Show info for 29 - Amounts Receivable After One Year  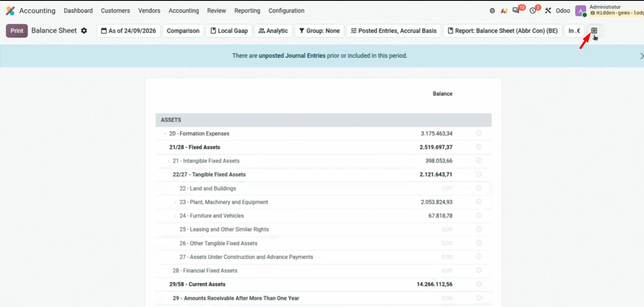tap(479, 298)
